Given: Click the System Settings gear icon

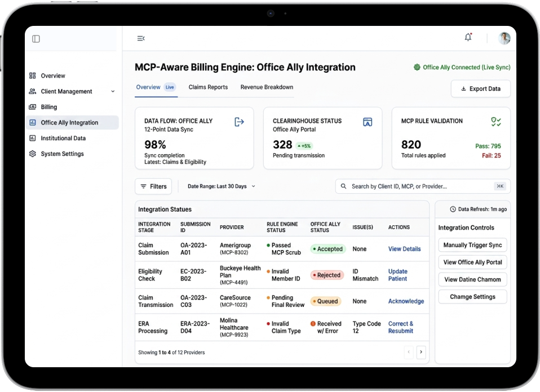Looking at the screenshot, I should coord(33,154).
